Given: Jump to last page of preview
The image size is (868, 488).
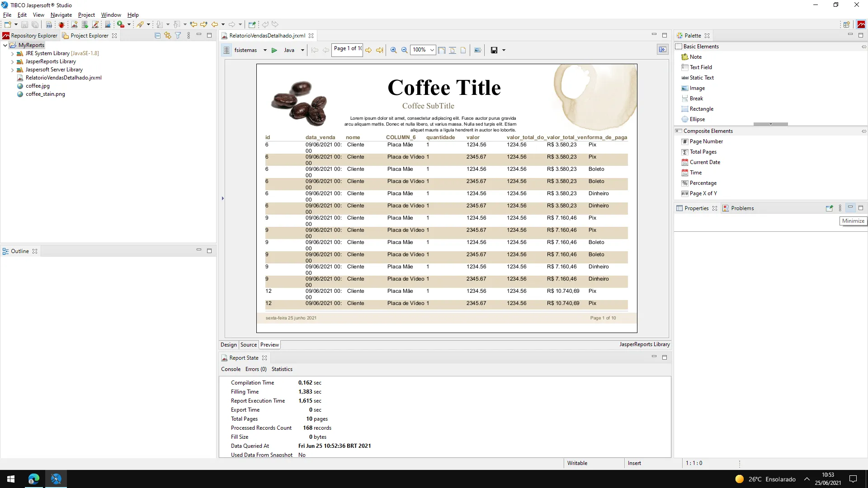Looking at the screenshot, I should pyautogui.click(x=379, y=50).
